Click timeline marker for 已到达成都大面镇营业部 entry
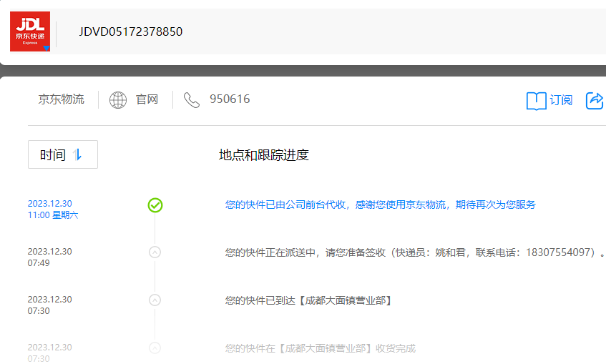This screenshot has height=364, width=606. point(155,300)
